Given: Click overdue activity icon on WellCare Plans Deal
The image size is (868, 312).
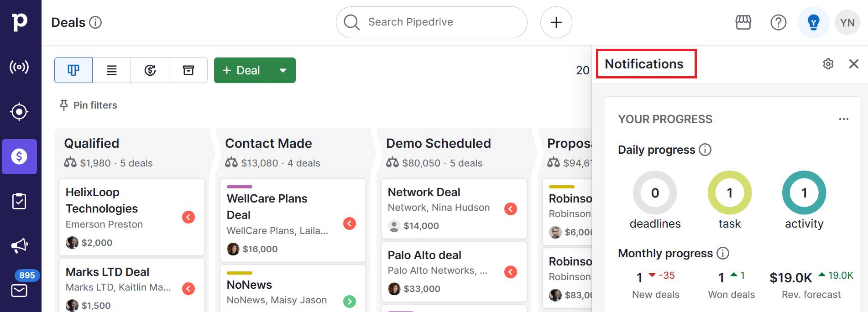Looking at the screenshot, I should tap(350, 224).
